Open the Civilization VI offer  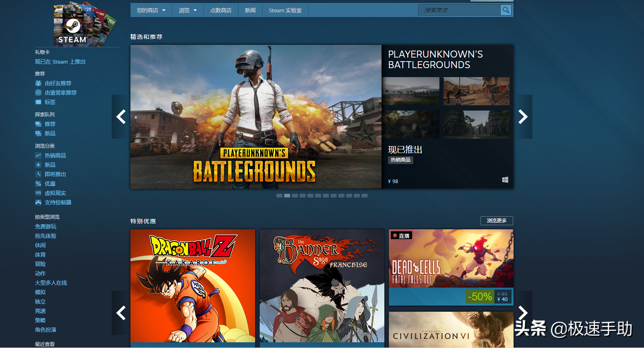click(x=451, y=330)
